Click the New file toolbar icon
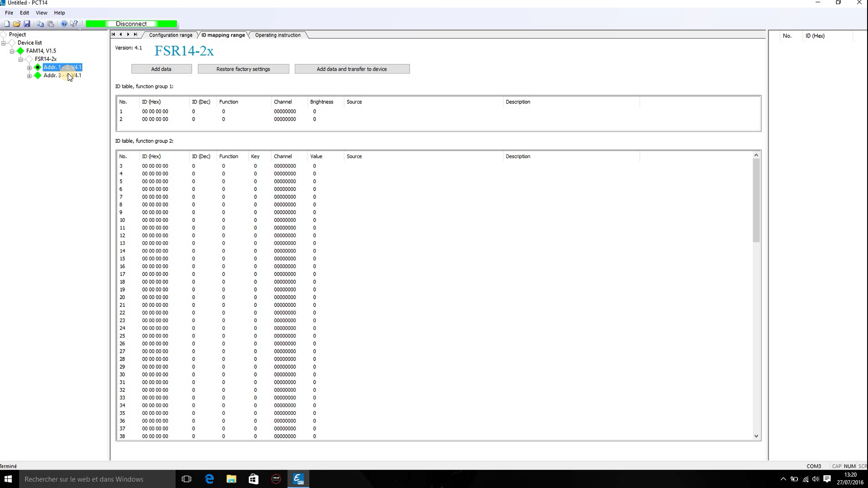The image size is (868, 488). click(7, 24)
